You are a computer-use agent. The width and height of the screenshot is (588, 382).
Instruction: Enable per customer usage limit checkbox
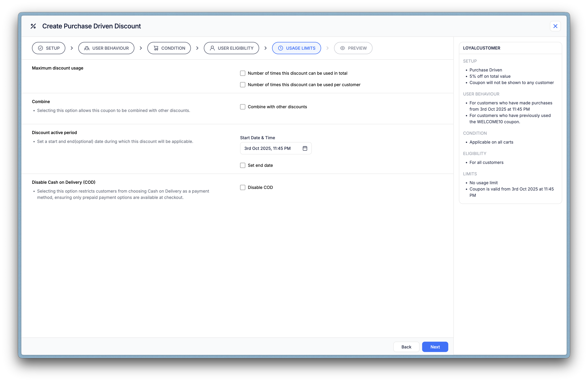click(243, 85)
